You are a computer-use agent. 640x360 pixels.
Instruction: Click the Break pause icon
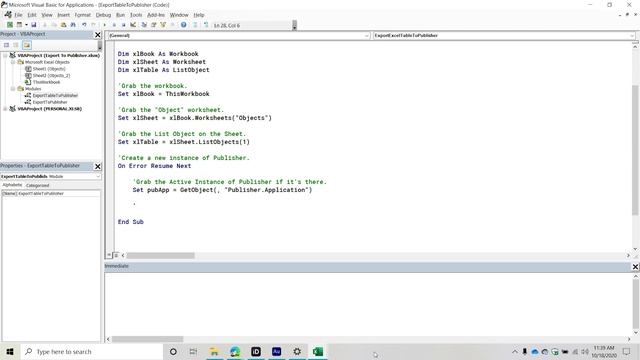coord(114,25)
